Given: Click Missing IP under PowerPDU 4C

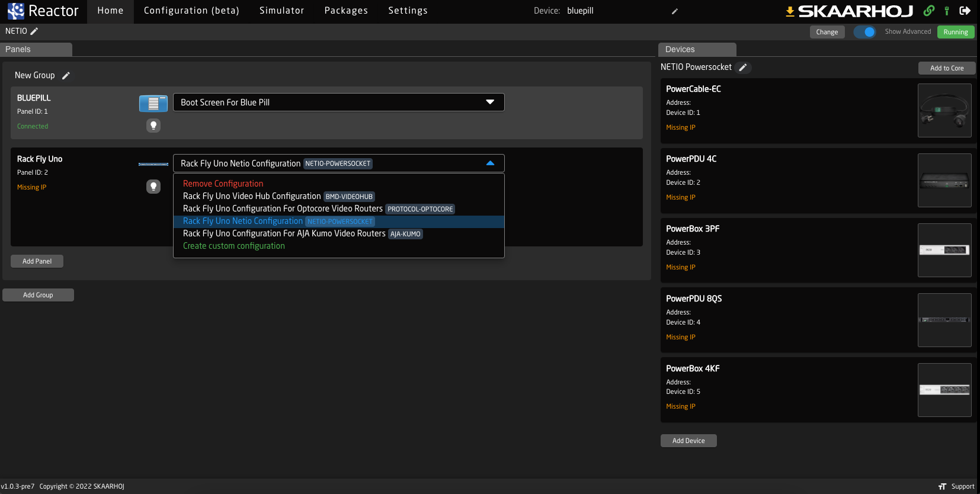Looking at the screenshot, I should (x=681, y=197).
